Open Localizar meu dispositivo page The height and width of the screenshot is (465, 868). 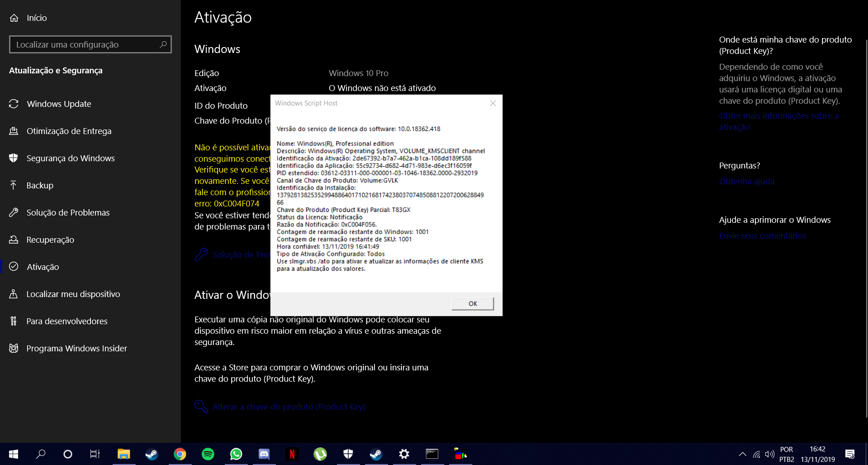[90, 294]
